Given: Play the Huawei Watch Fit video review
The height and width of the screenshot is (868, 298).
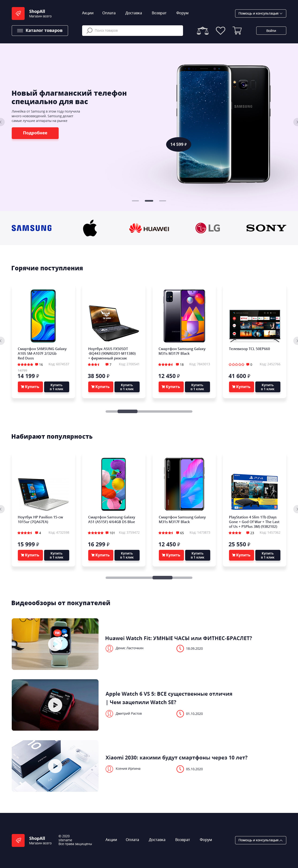Looking at the screenshot, I should point(55,644).
